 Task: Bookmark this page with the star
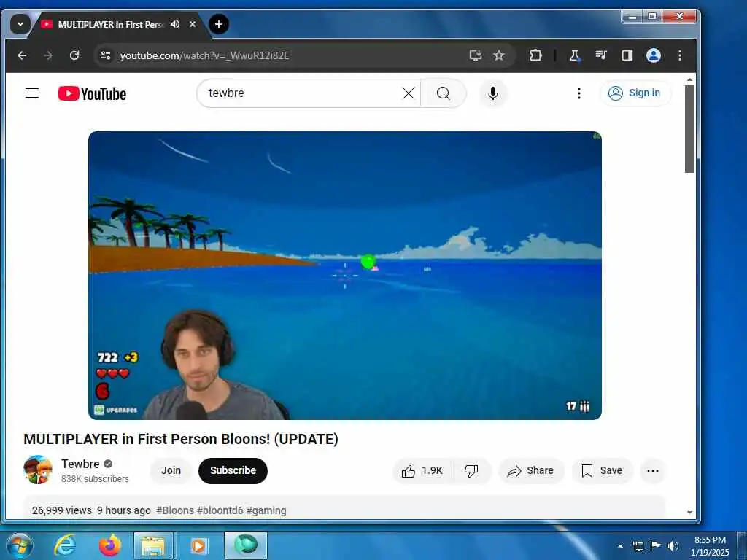499,55
